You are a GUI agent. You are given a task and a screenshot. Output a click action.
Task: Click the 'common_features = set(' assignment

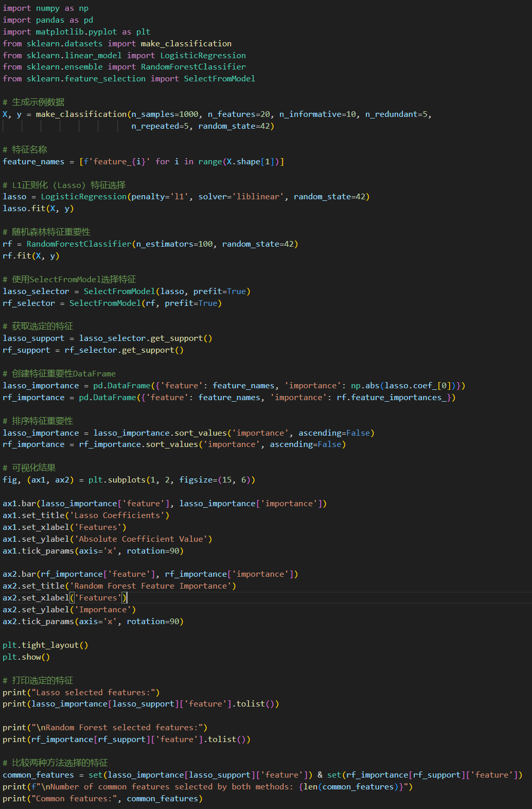(262, 775)
